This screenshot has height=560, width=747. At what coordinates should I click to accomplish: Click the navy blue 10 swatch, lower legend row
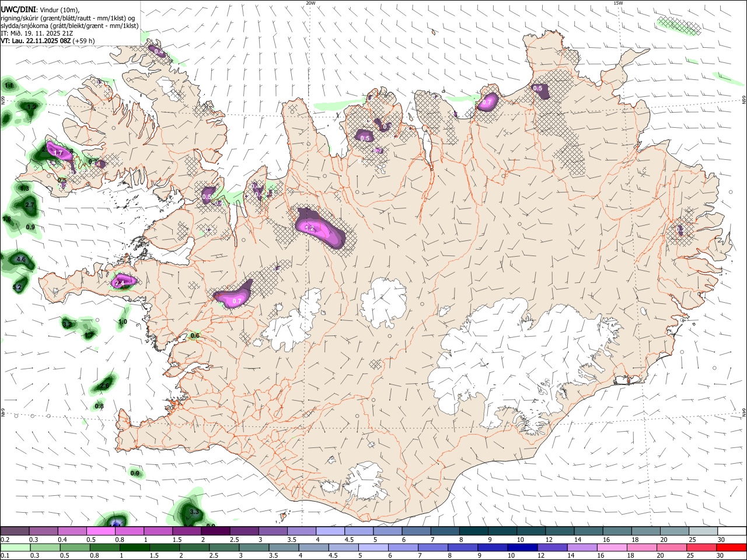(522, 547)
